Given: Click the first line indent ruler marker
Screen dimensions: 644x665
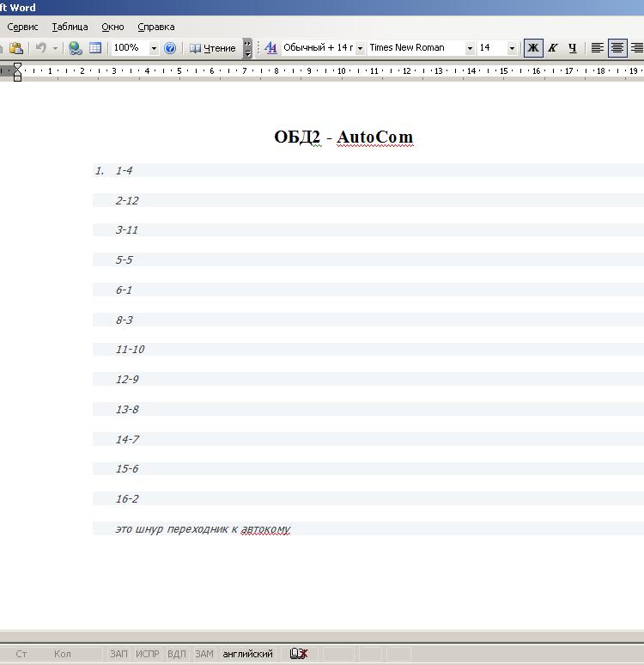Looking at the screenshot, I should point(17,67).
